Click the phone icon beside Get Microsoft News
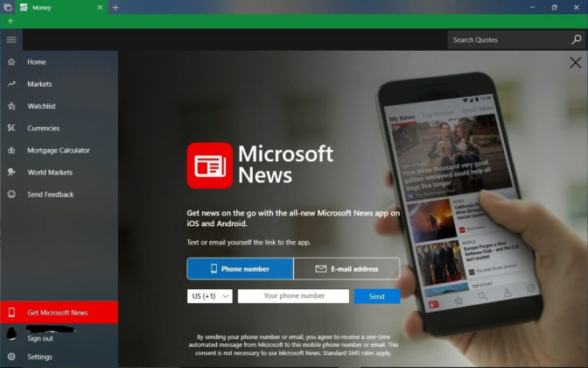 tap(11, 313)
